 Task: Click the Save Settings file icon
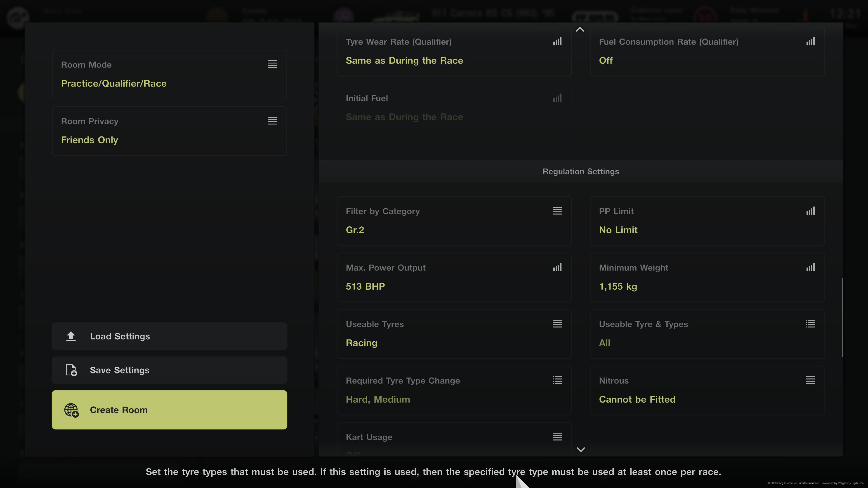71,370
